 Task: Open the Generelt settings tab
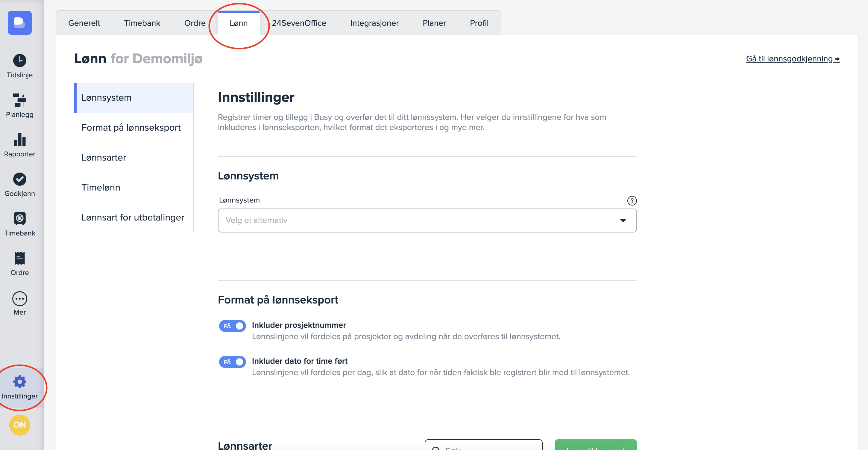[x=84, y=23]
